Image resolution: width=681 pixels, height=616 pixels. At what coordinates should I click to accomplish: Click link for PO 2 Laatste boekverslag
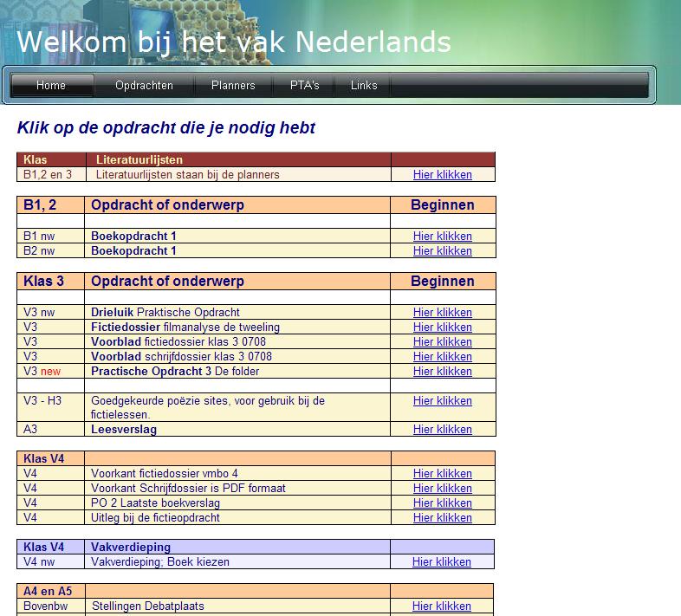[x=442, y=503]
